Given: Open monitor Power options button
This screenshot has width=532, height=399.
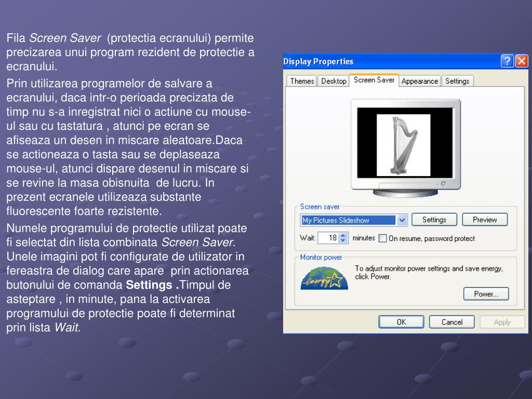Looking at the screenshot, I should (486, 294).
